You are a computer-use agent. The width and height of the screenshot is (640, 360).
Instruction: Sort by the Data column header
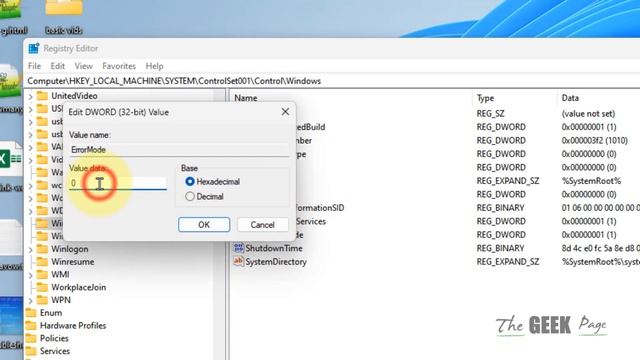pos(570,98)
